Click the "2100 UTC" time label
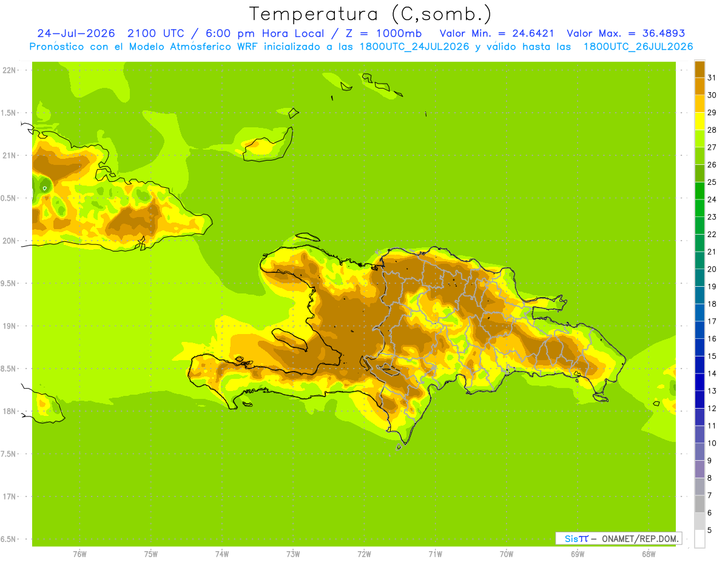 156,33
